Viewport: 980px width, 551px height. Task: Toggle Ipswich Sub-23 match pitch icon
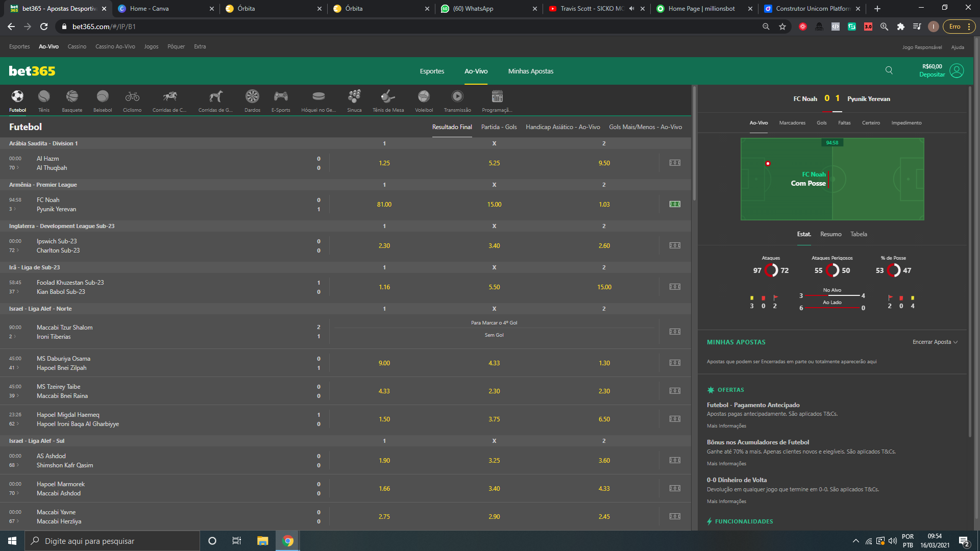(x=675, y=245)
